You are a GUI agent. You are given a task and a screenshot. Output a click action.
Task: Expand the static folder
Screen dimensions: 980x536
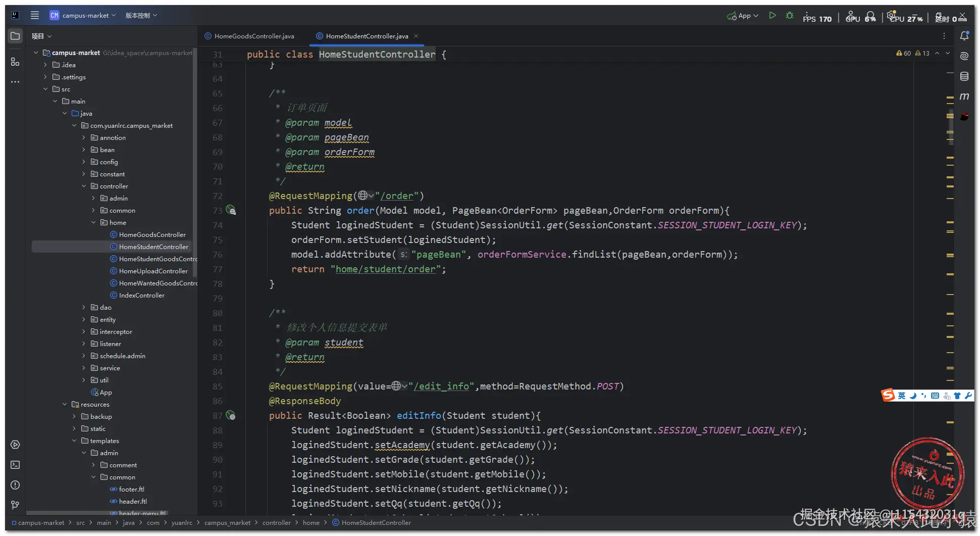tap(74, 428)
